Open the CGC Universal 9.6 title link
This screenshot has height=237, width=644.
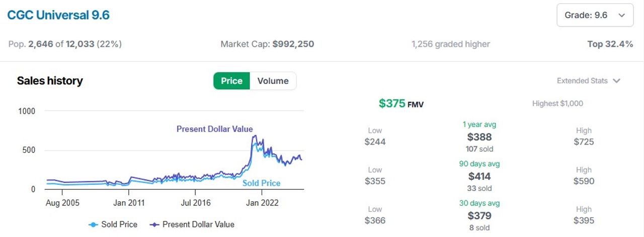[x=58, y=15]
